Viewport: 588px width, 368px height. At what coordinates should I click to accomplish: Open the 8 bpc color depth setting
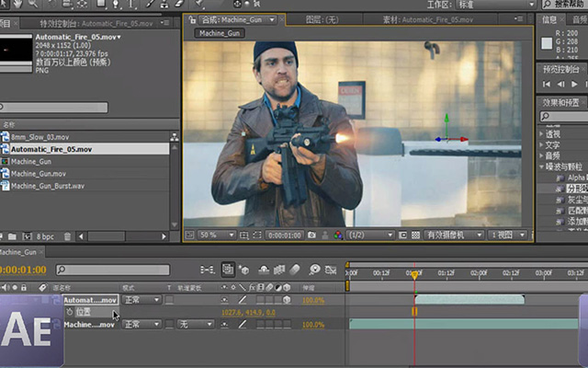(x=45, y=236)
